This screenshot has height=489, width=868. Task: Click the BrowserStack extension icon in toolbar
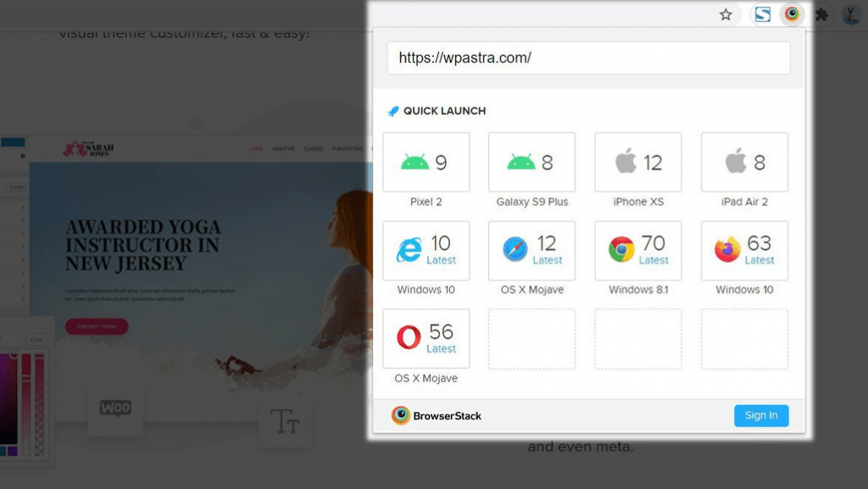click(x=792, y=14)
